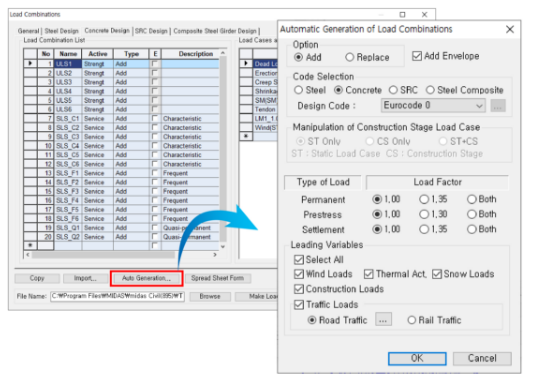This screenshot has width=535, height=381.
Task: Set Settlement load factor to 1.00
Action: (x=377, y=229)
